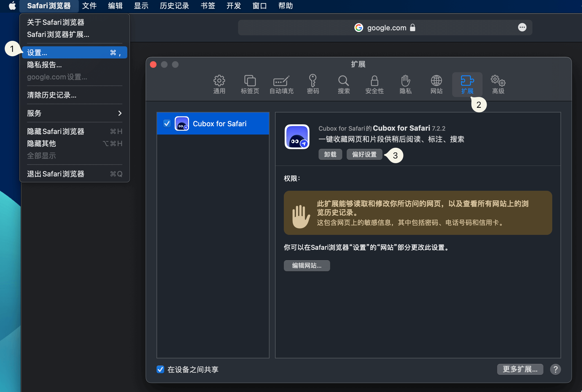Open the 文件 menu in menu bar
Image resolution: width=582 pixels, height=392 pixels.
89,6
